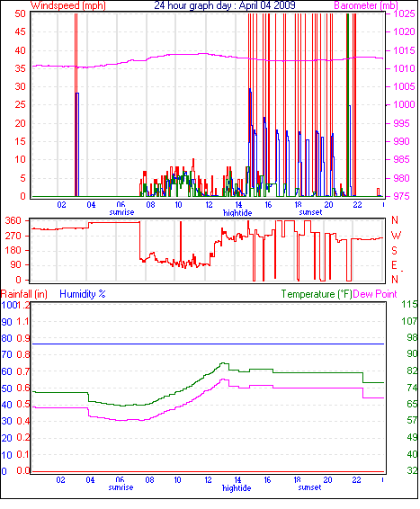The width and height of the screenshot is (420, 509).
Task: Click the Barometer (mb) axis title
Action: (x=366, y=5)
